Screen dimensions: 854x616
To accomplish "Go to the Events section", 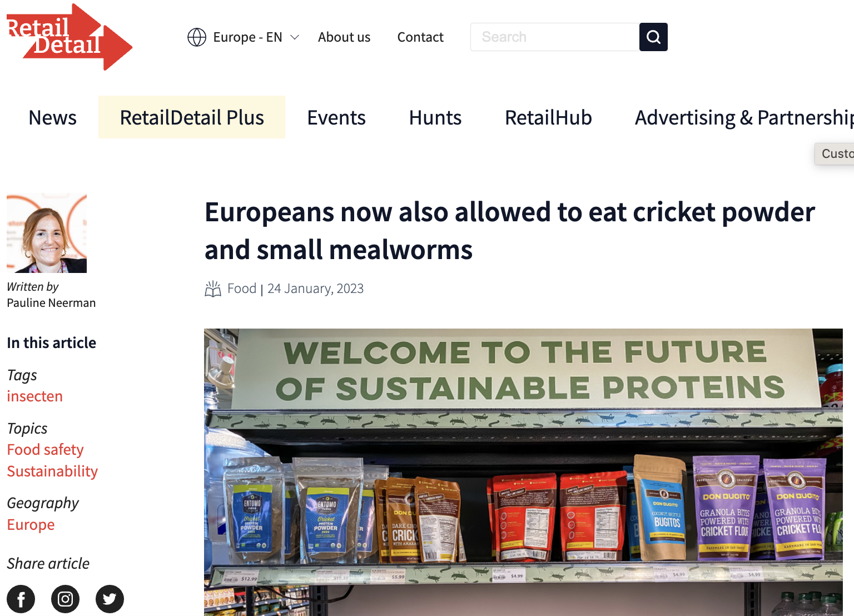I will pos(336,117).
